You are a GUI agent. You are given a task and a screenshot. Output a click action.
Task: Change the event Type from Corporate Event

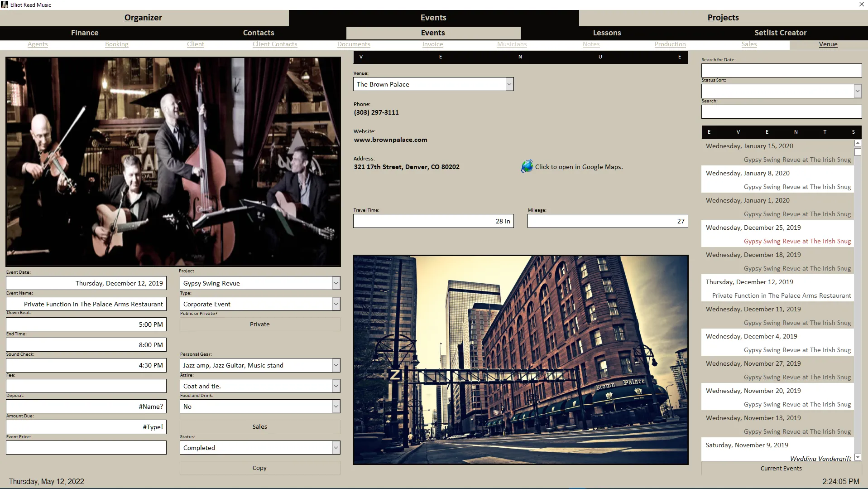click(336, 304)
